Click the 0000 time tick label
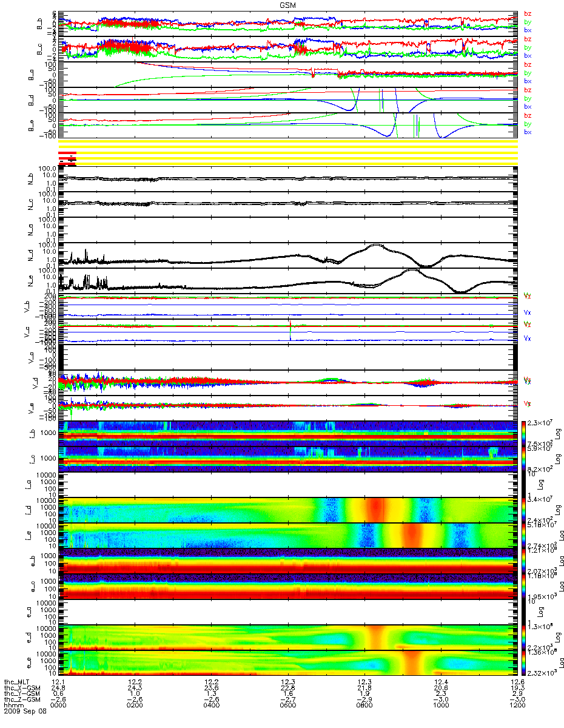 coord(58,706)
